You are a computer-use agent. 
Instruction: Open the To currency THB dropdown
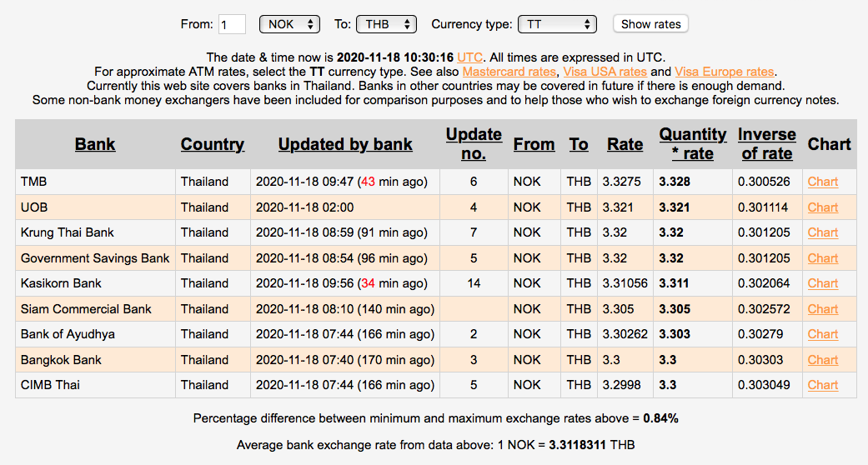(386, 24)
